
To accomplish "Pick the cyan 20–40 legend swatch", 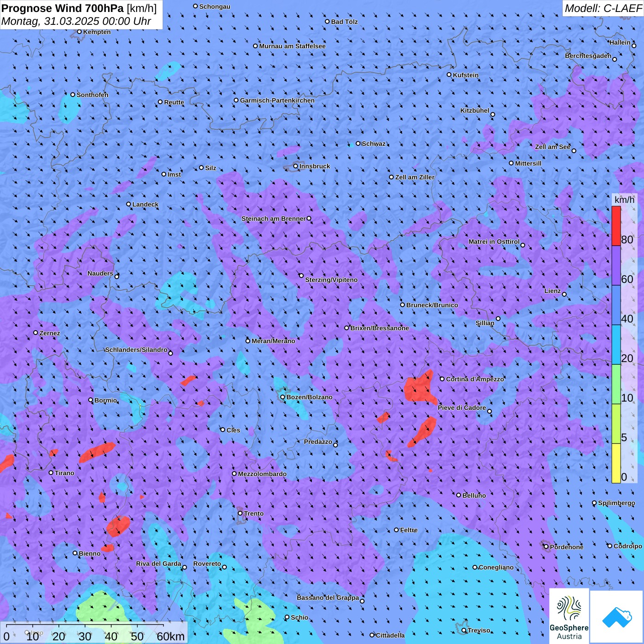I will point(616,345).
